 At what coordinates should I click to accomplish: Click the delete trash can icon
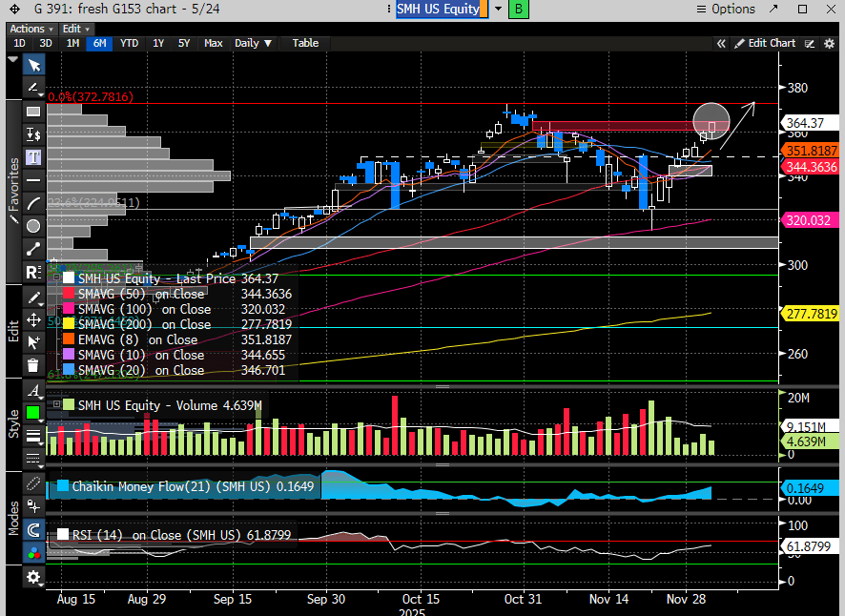tap(33, 365)
